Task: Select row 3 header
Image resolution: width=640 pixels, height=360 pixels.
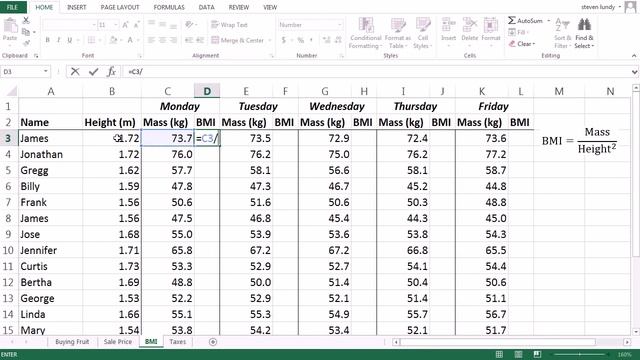Action: 8,138
